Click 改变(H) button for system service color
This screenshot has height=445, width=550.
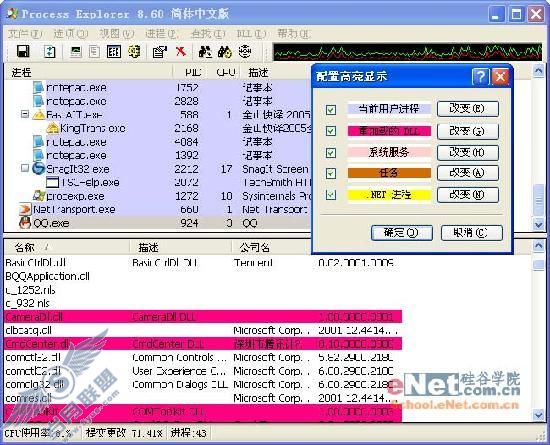click(x=468, y=153)
